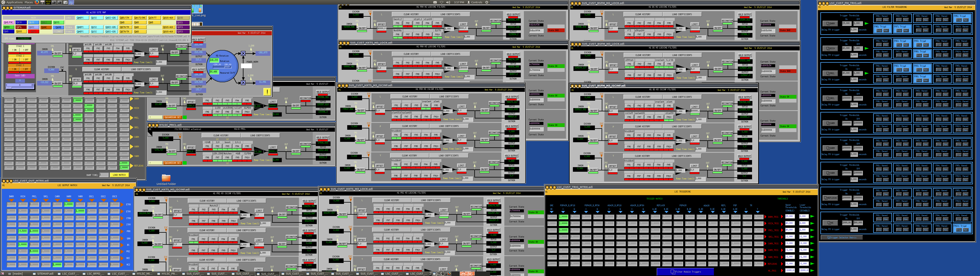Image resolution: width=980 pixels, height=276 pixels.
Task: Click CLEAR HISTORY in the RFPD Q filter
Action: pyautogui.click(x=102, y=69)
